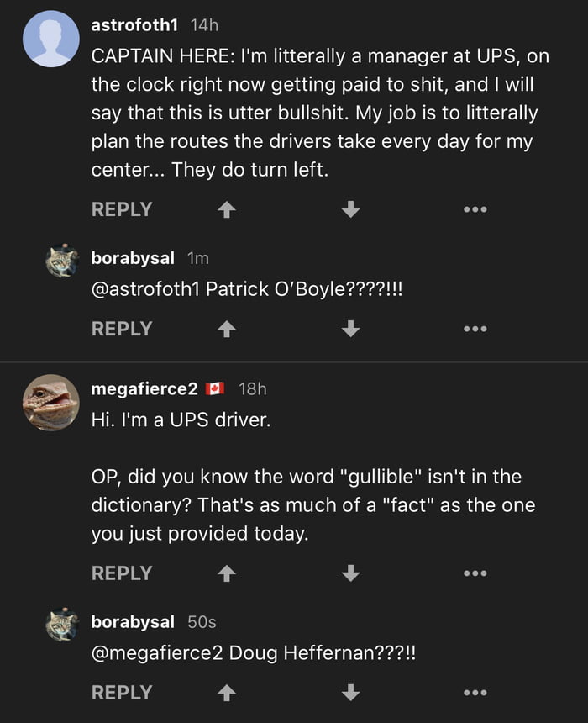Viewport: 588px width, 723px height.
Task: Open astrofoth1's profile via username
Action: click(134, 26)
